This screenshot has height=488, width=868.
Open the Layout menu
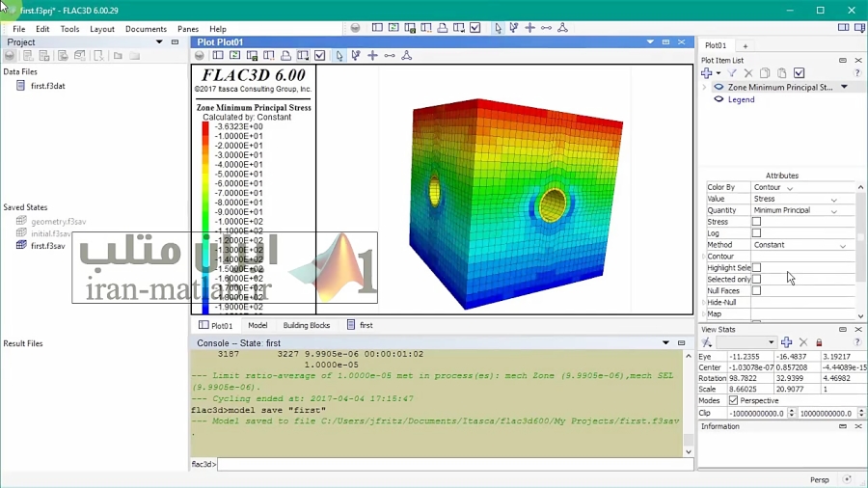[x=102, y=29]
